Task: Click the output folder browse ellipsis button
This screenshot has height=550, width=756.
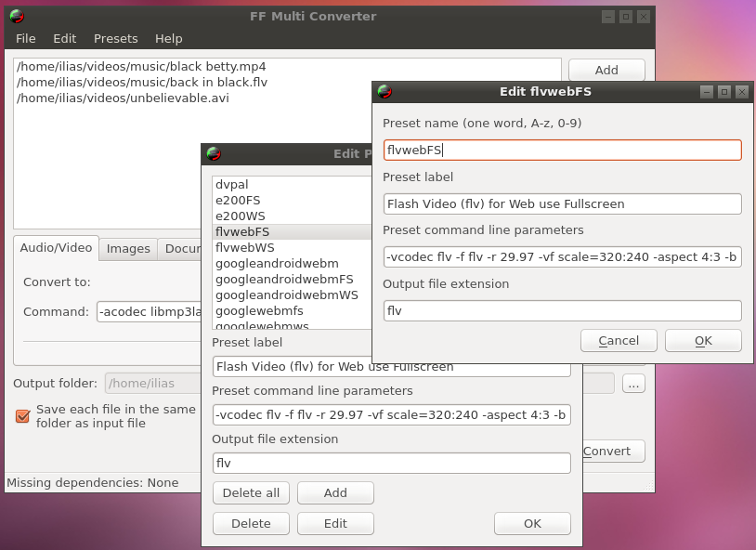Action: pos(633,384)
